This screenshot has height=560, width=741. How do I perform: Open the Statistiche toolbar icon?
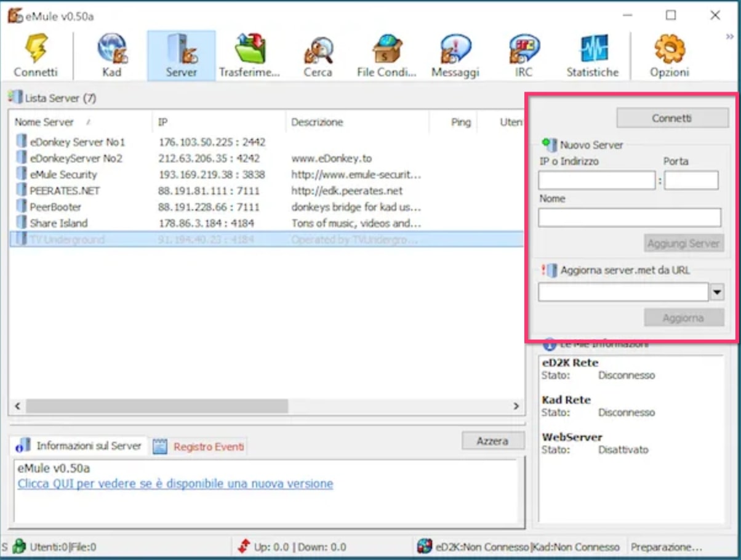pyautogui.click(x=593, y=49)
